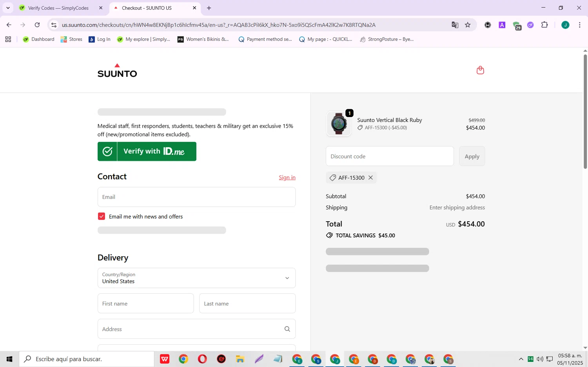Click the tag icon beside TOTAL SAVINGS

[329, 235]
